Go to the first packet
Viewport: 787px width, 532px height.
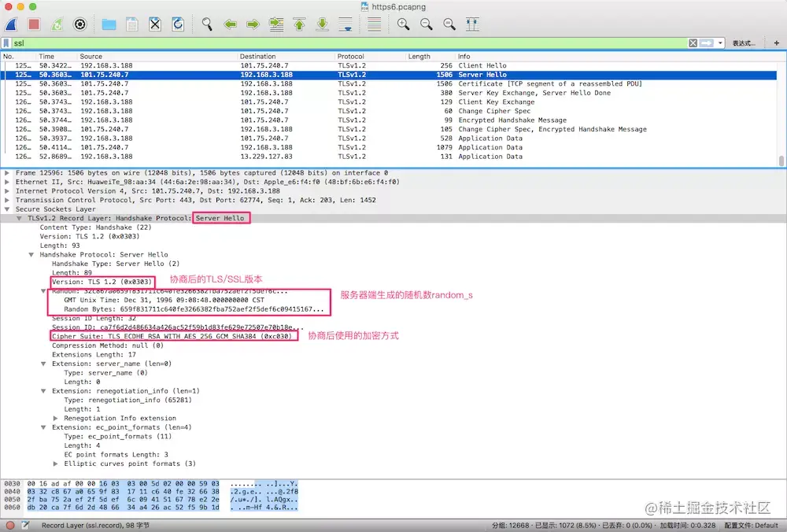(x=299, y=24)
